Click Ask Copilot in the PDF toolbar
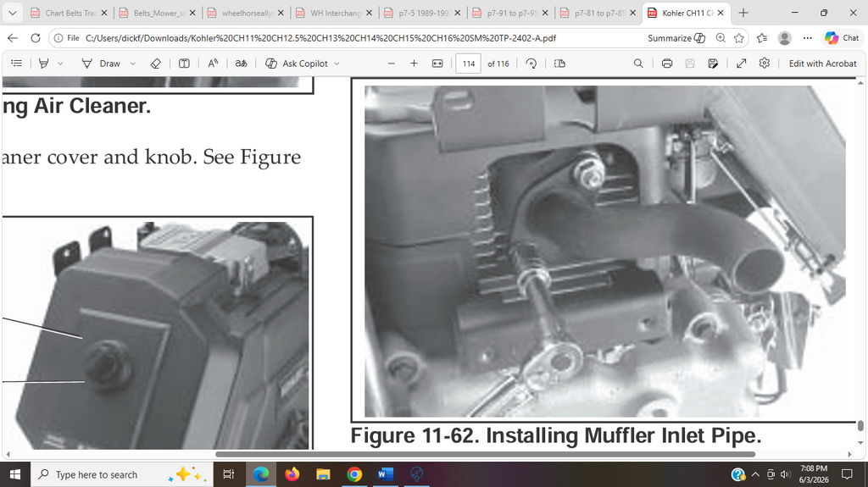Image resolution: width=868 pixels, height=487 pixels. [x=297, y=64]
